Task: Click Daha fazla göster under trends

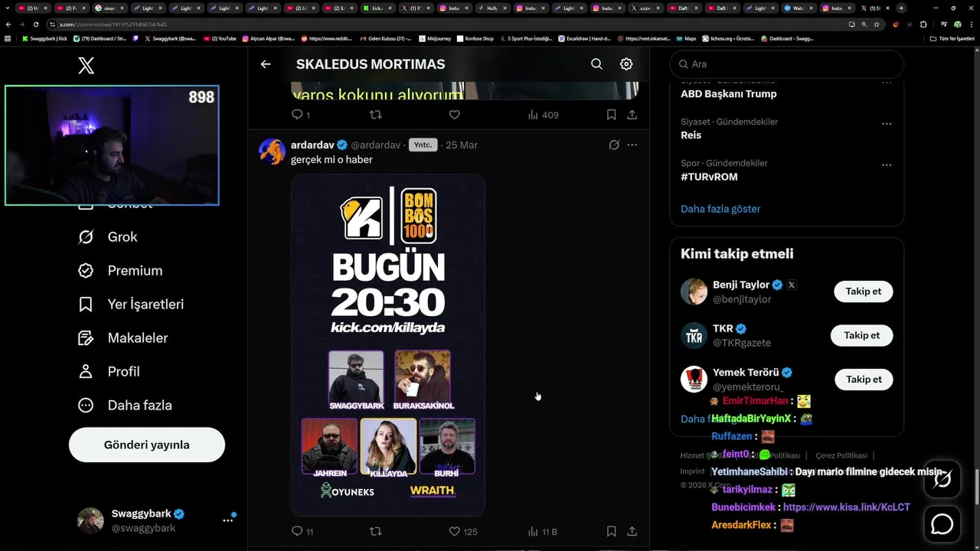Action: (720, 209)
